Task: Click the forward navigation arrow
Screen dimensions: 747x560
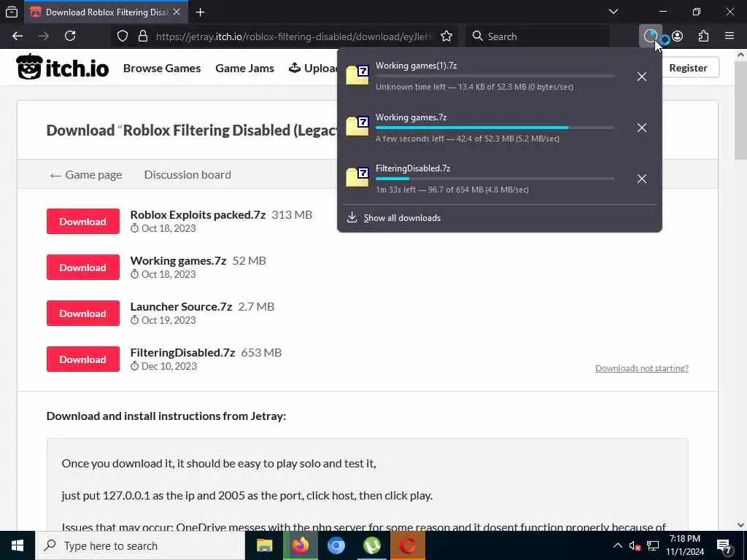Action: [x=43, y=36]
